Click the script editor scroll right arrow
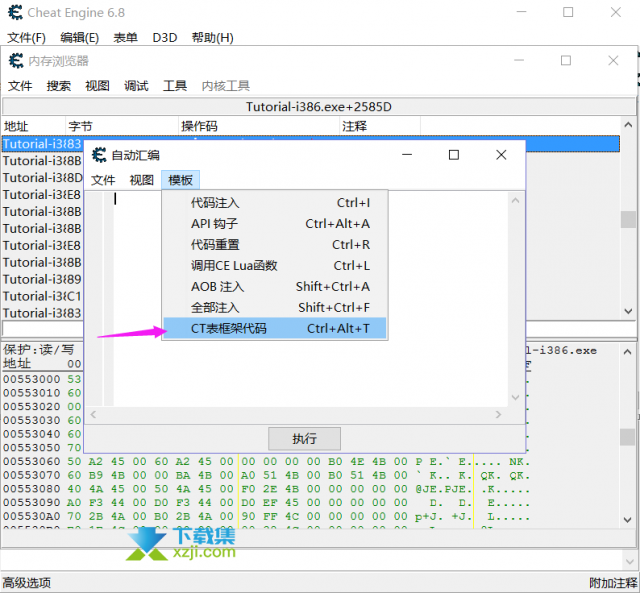Screen dimensions: 640x593 click(498, 415)
